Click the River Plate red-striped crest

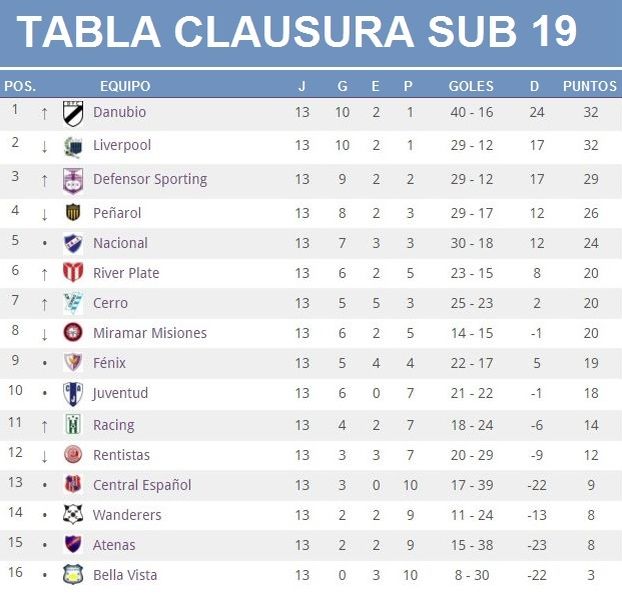pos(73,273)
